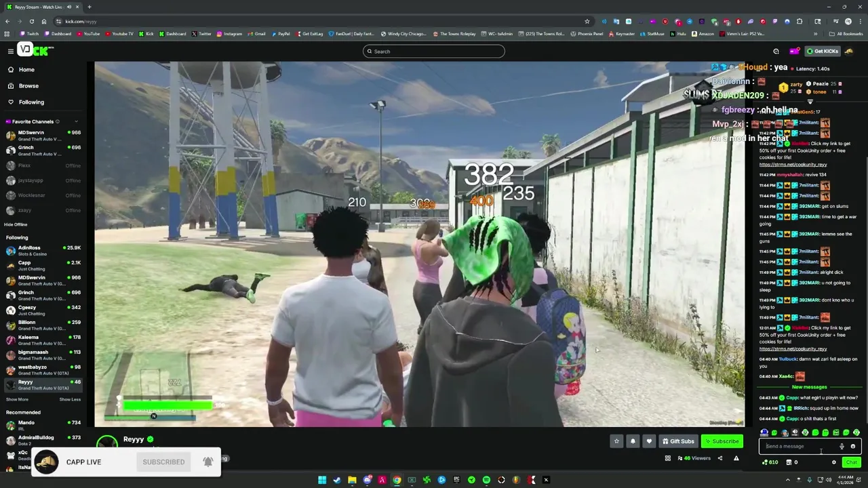Screen dimensions: 868x488
Task: Open westbabyzo channel in sidebar
Action: pyautogui.click(x=42, y=370)
